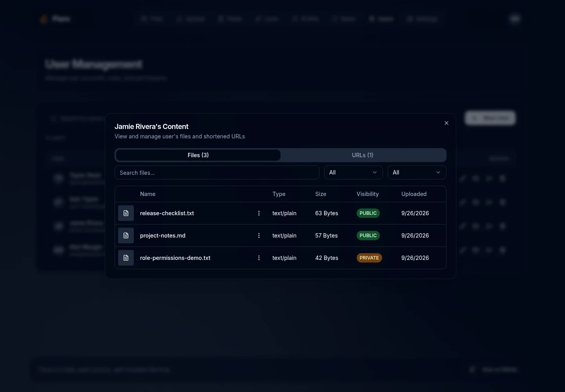Switch to the Files (3) tab

tap(198, 155)
